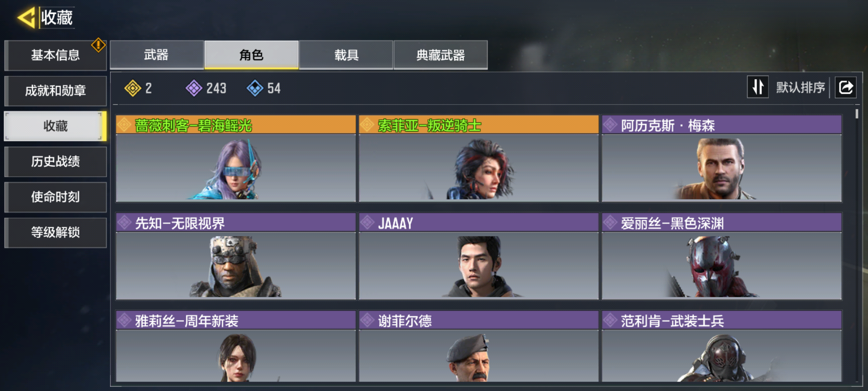This screenshot has width=868, height=391.
Task: Click the blue rare rarity count icon
Action: (x=255, y=88)
